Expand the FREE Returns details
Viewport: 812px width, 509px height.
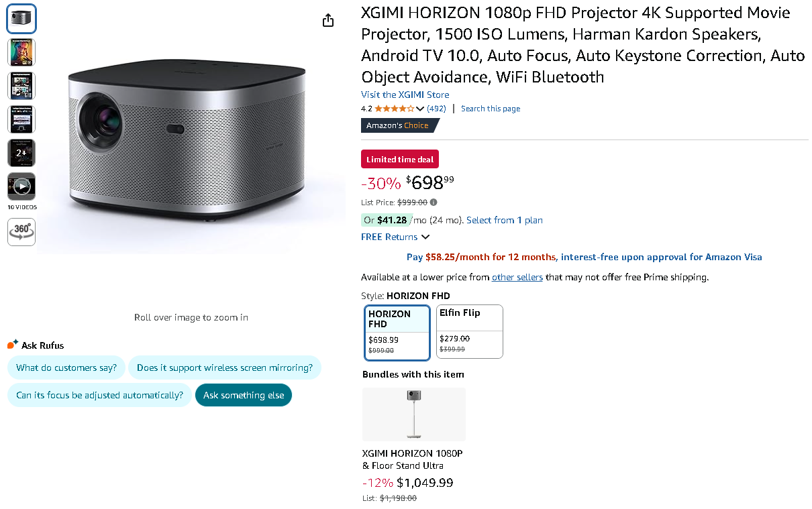(x=395, y=237)
